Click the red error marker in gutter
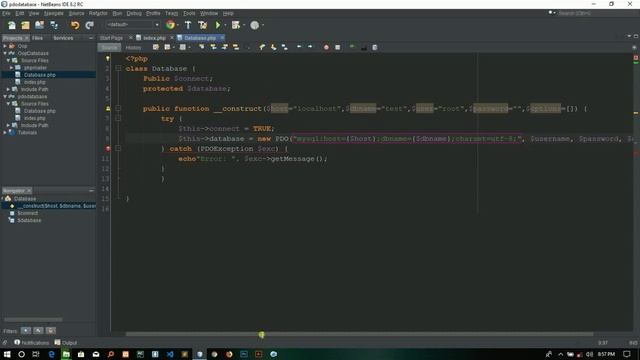Viewport: 640px width, 360px height. click(x=108, y=149)
